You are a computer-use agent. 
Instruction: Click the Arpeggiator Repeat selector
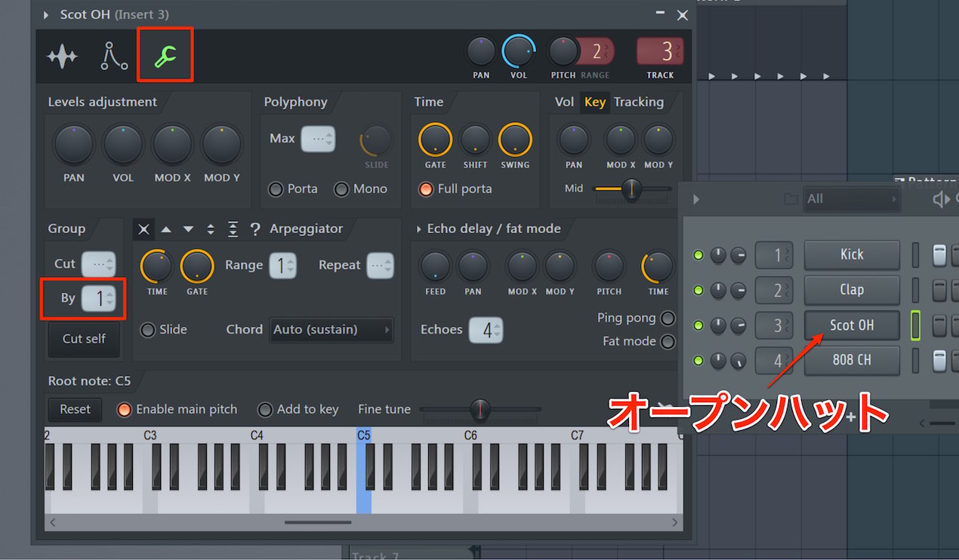pyautogui.click(x=380, y=265)
